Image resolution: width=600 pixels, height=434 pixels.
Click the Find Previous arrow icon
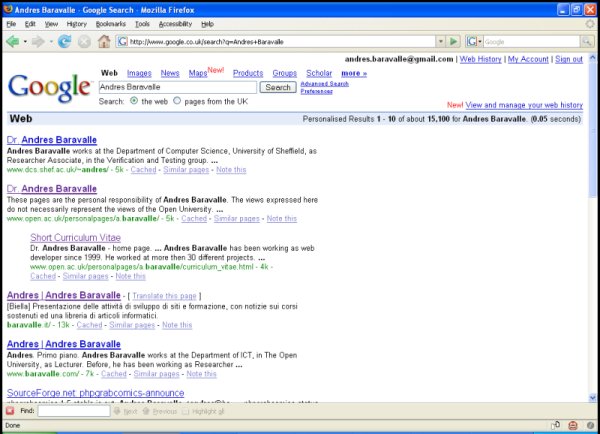(x=146, y=411)
